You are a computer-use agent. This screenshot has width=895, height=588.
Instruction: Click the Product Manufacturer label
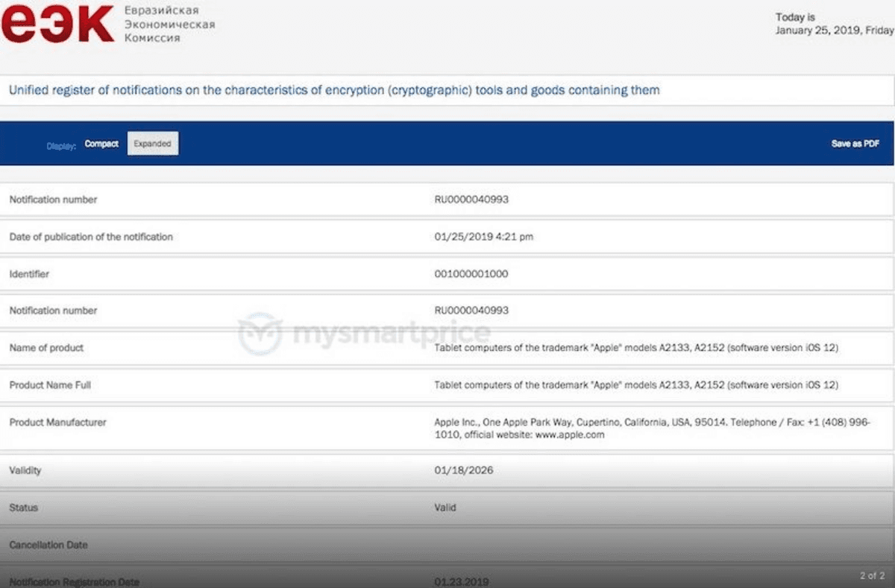(x=57, y=423)
